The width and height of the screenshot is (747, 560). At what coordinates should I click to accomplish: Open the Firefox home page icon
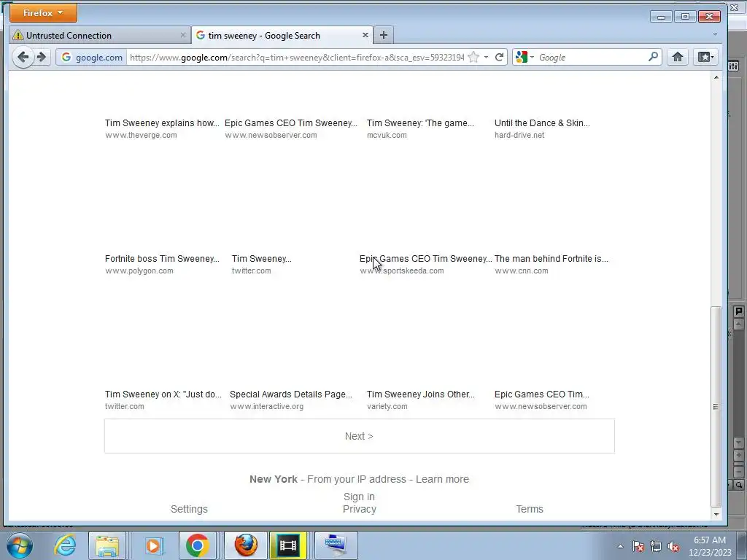tap(678, 58)
